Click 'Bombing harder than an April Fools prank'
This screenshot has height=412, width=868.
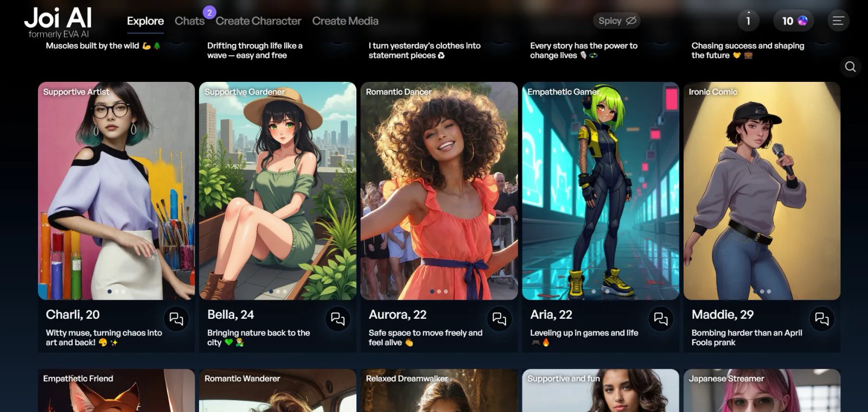tap(746, 338)
